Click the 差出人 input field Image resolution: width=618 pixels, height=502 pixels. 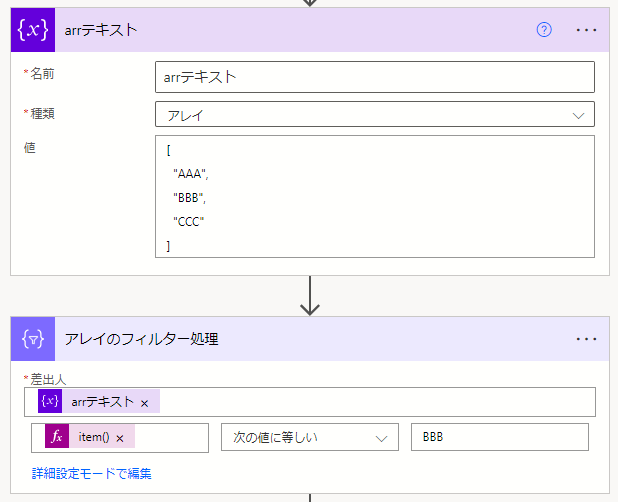point(310,402)
